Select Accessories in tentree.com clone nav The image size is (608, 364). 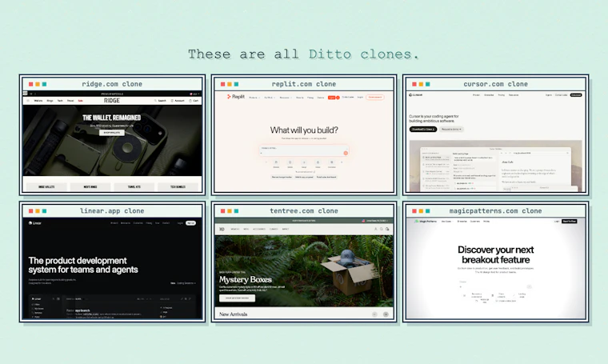click(x=259, y=229)
